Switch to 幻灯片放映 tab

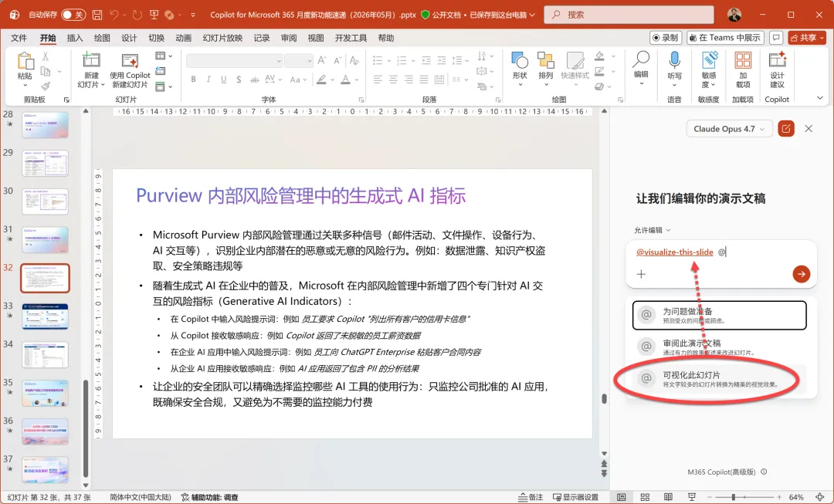click(x=222, y=38)
